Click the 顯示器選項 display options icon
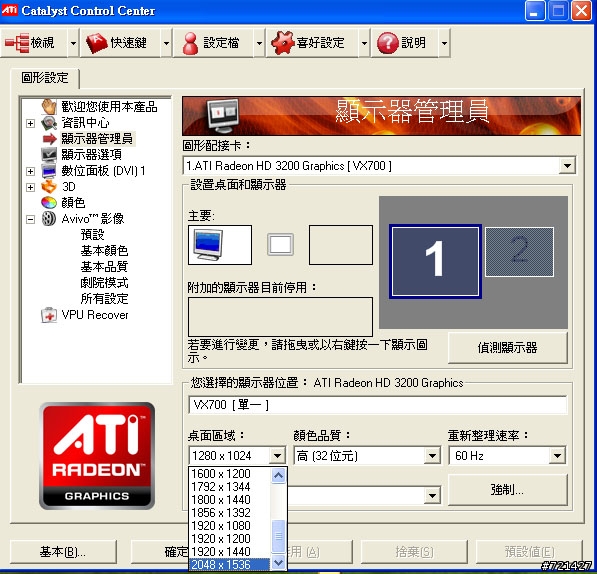 [x=49, y=155]
